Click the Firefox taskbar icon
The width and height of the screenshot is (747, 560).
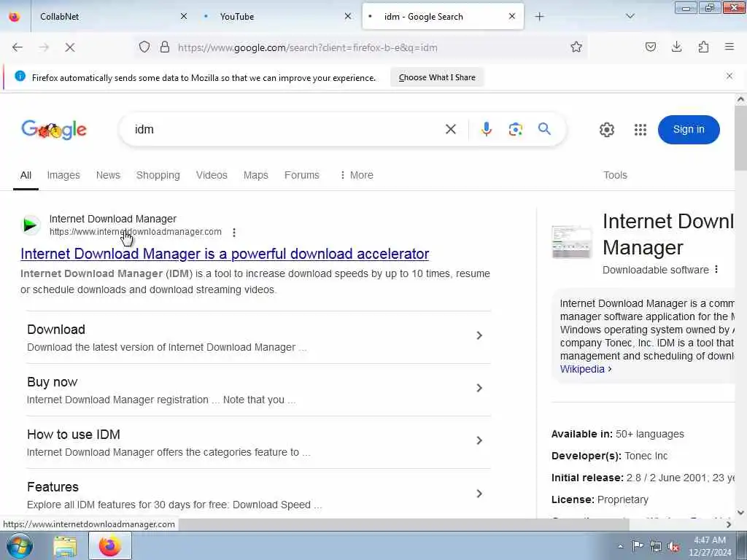[110, 545]
